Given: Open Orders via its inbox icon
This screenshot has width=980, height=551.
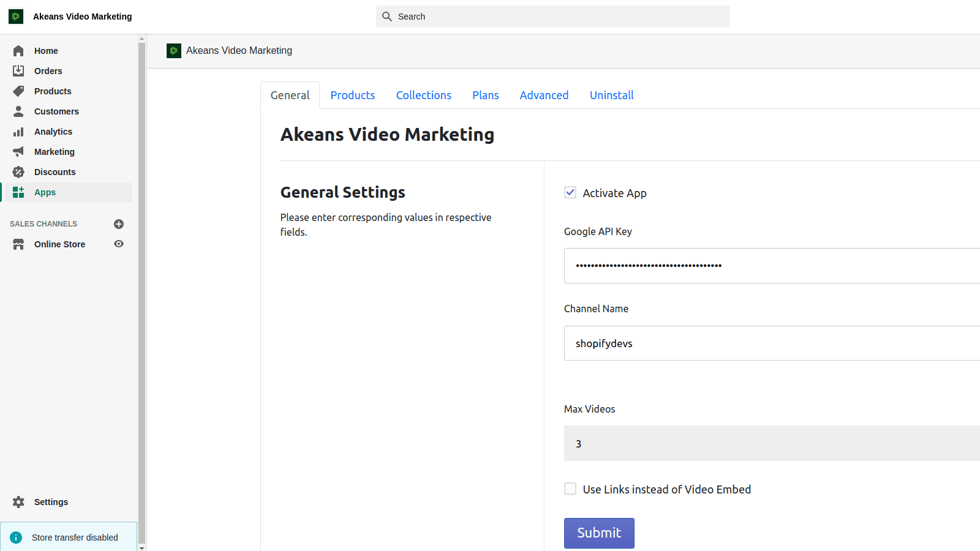Looking at the screenshot, I should coord(18,71).
